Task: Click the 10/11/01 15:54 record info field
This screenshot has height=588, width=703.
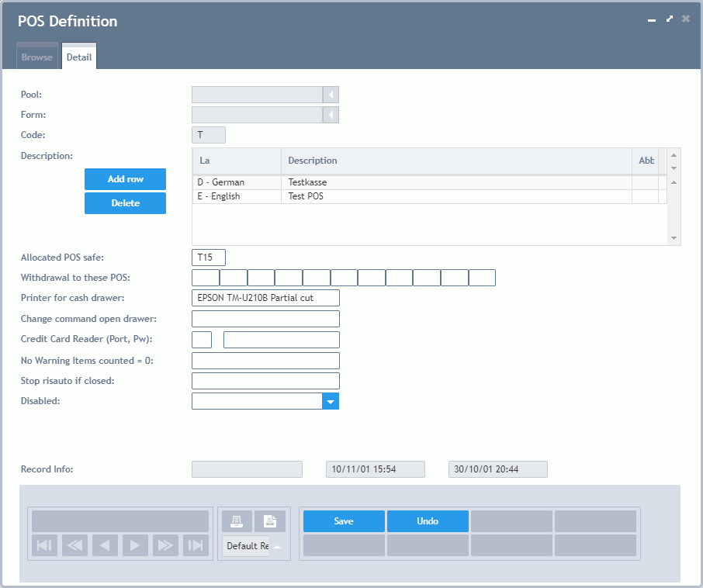Action: click(376, 469)
